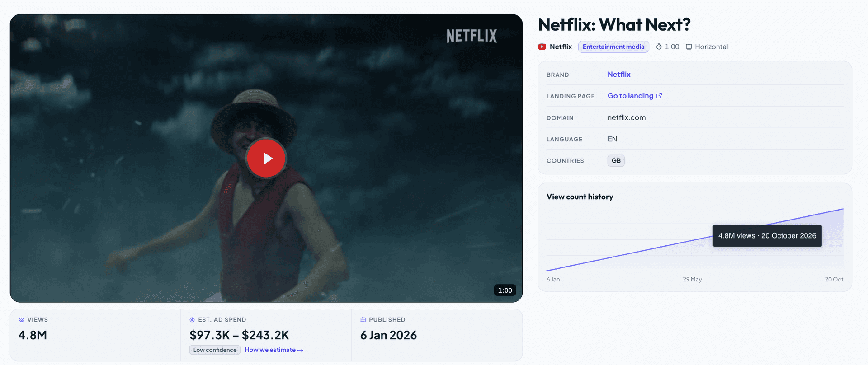This screenshot has width=868, height=365.
Task: Click the calendar icon beside PUBLISHED
Action: (x=363, y=320)
